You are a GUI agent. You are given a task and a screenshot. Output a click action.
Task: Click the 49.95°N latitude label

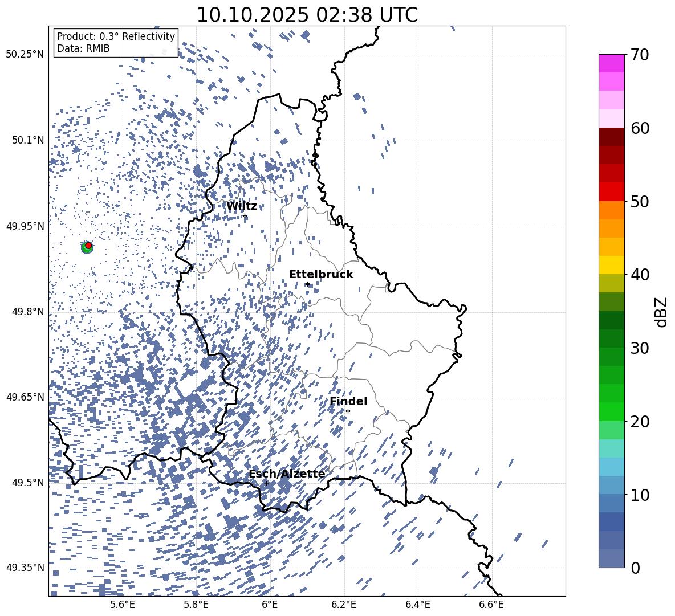(25, 226)
